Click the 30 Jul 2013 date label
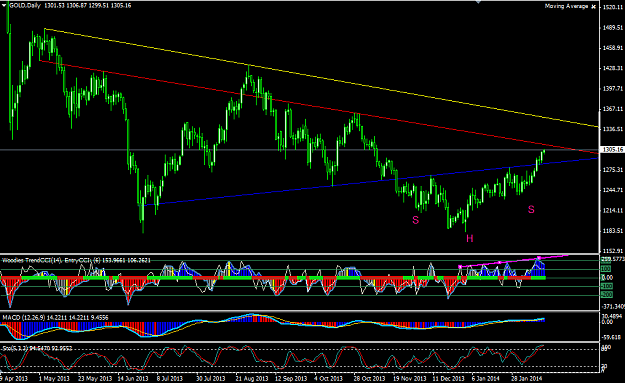625x383 pixels. click(x=210, y=378)
